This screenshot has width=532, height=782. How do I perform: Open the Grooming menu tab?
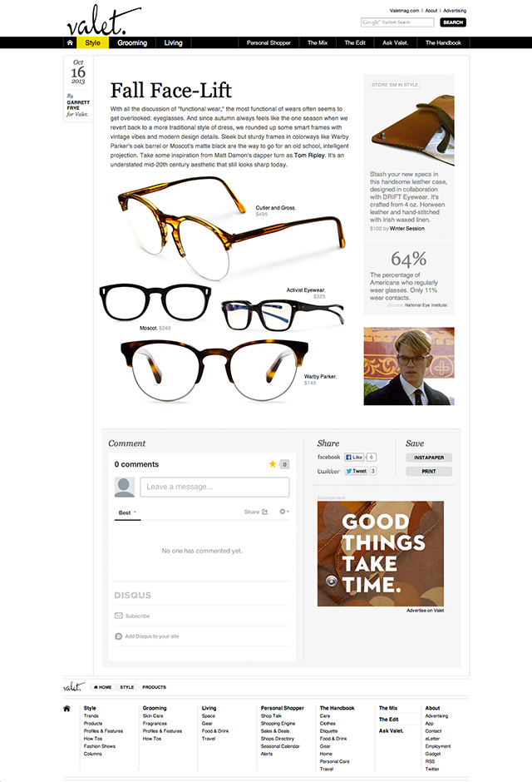point(132,43)
